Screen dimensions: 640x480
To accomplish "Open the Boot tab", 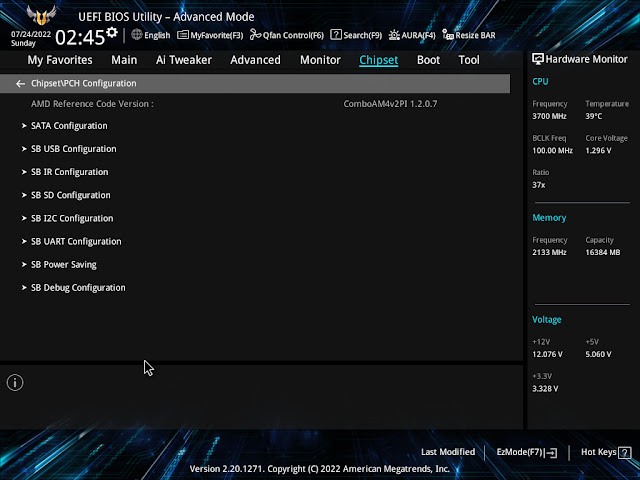I will pos(429,60).
